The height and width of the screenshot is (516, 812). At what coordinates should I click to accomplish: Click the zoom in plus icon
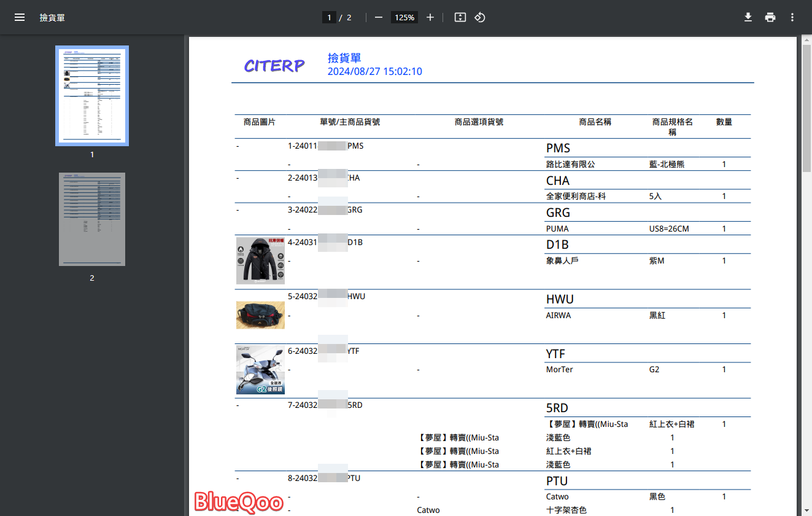430,17
